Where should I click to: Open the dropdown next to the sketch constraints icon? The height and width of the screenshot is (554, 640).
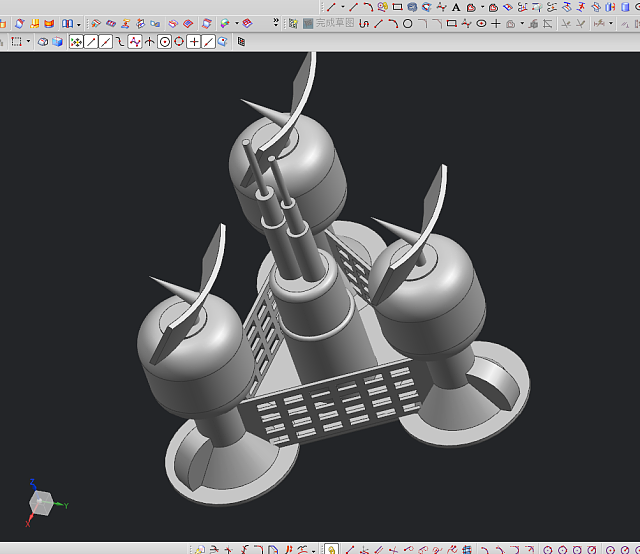611,23
